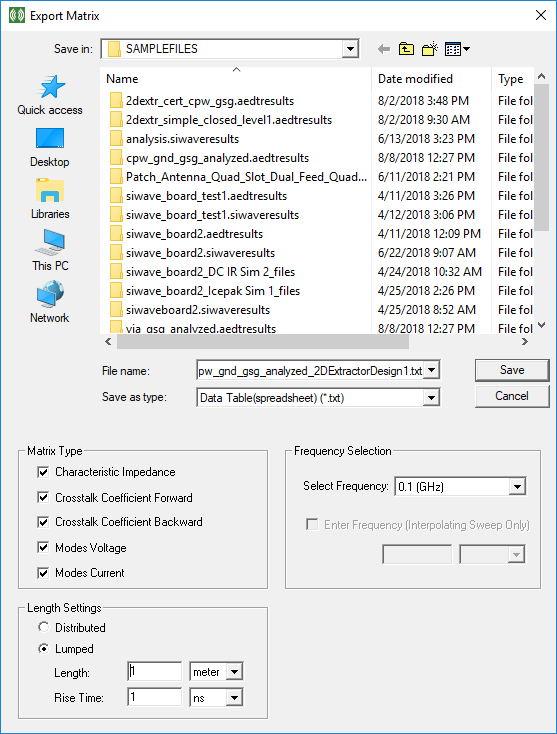Select folder icon of cpw_gnd_gsg_analyzed.aedtresults
Image resolution: width=557 pixels, height=734 pixels.
(116, 158)
